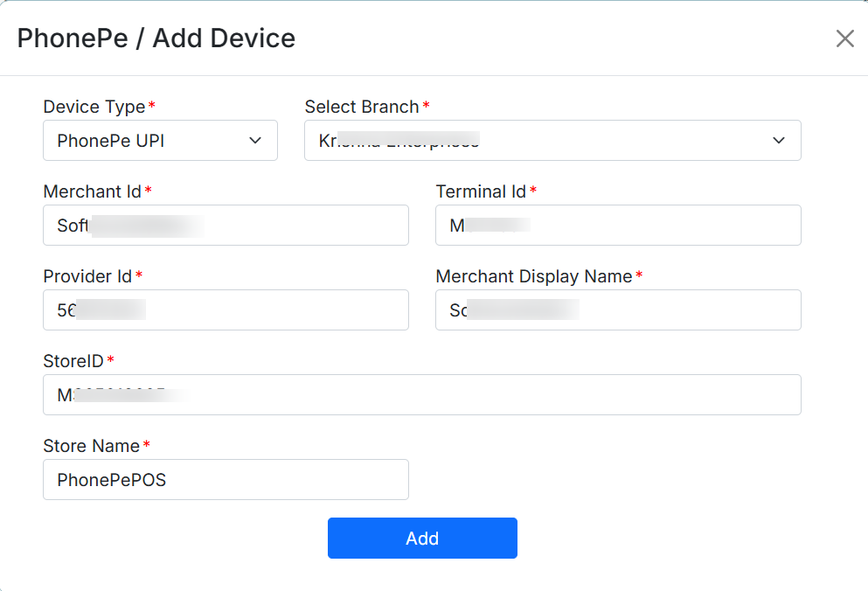
Task: Expand the Select Branch dropdown
Action: click(x=552, y=141)
